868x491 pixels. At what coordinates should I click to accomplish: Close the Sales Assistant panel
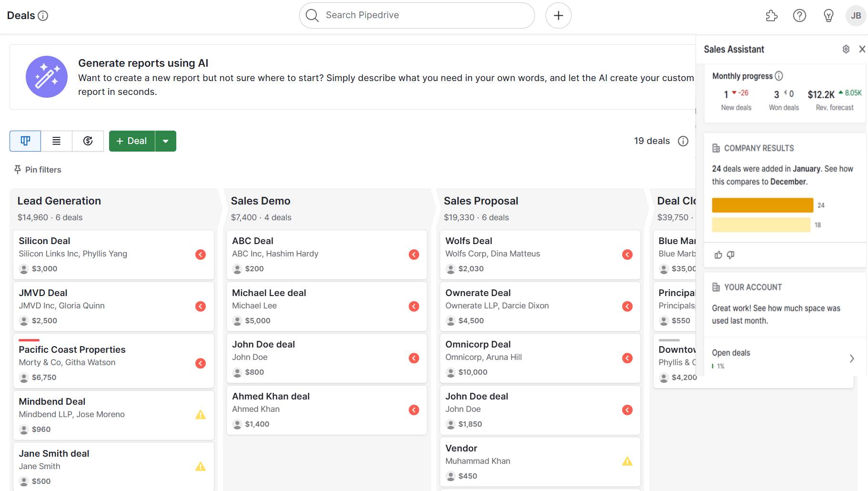click(x=862, y=49)
